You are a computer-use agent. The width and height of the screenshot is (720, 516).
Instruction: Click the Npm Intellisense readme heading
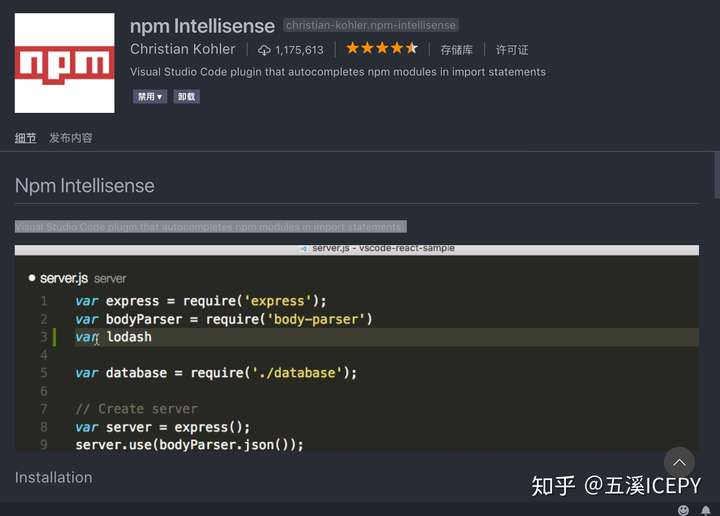point(84,185)
